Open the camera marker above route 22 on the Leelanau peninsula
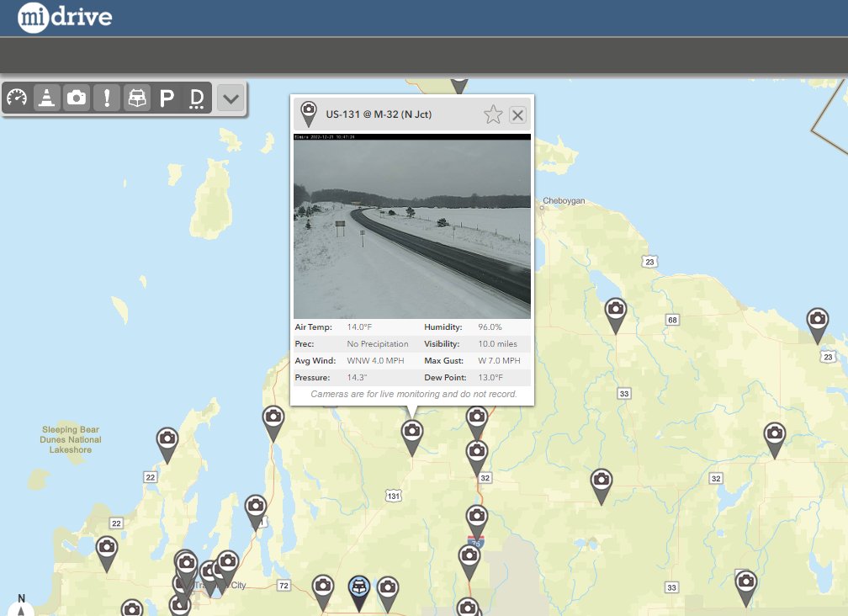Screen dimensions: 848x616 [x=167, y=444]
